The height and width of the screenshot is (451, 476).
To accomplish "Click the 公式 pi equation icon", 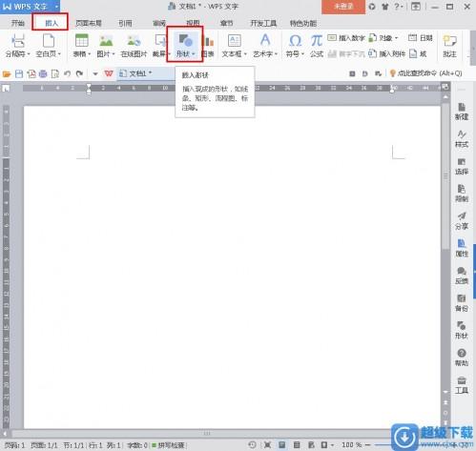I will pos(317,45).
